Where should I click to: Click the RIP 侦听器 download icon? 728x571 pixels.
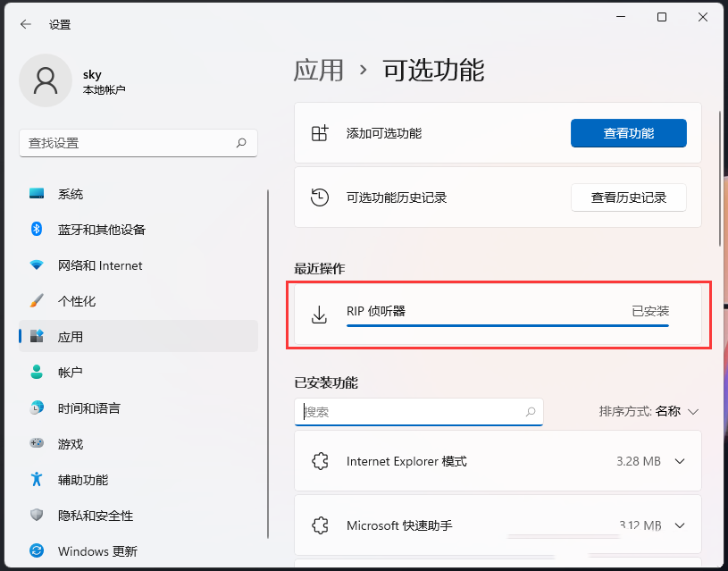point(320,314)
